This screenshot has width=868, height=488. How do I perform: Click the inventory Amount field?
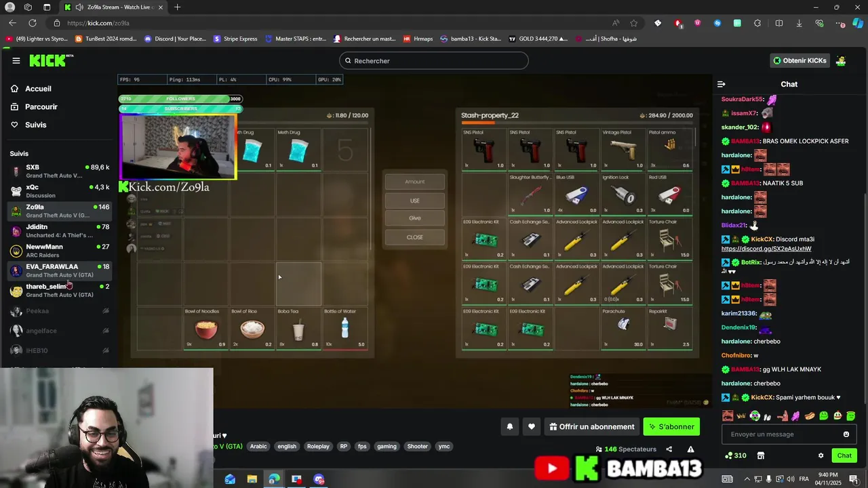coord(415,182)
